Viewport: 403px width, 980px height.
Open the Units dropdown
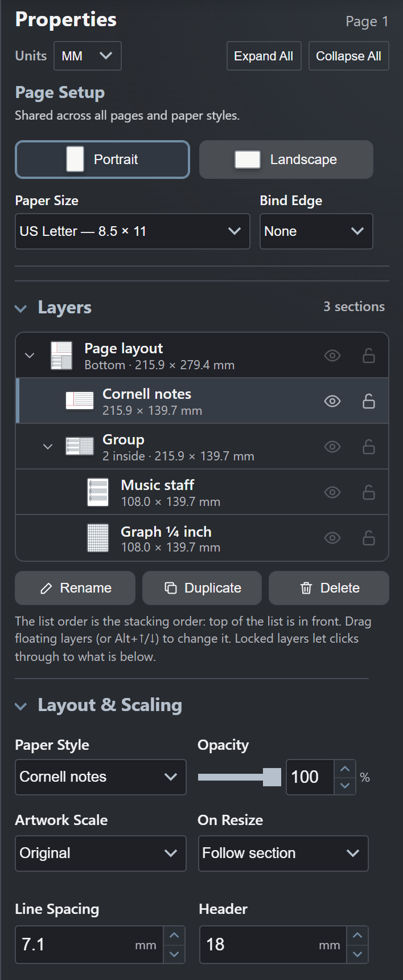point(88,56)
